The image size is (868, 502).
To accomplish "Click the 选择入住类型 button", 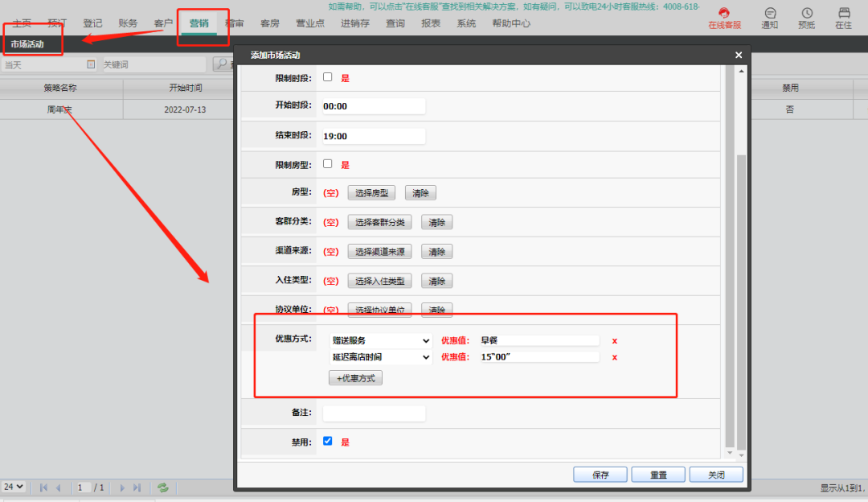I will click(x=379, y=281).
